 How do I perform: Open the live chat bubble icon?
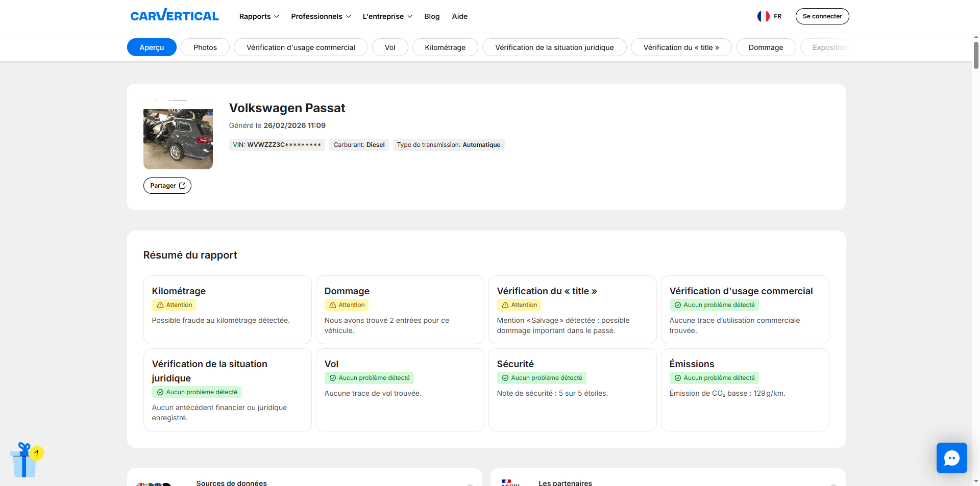(951, 458)
